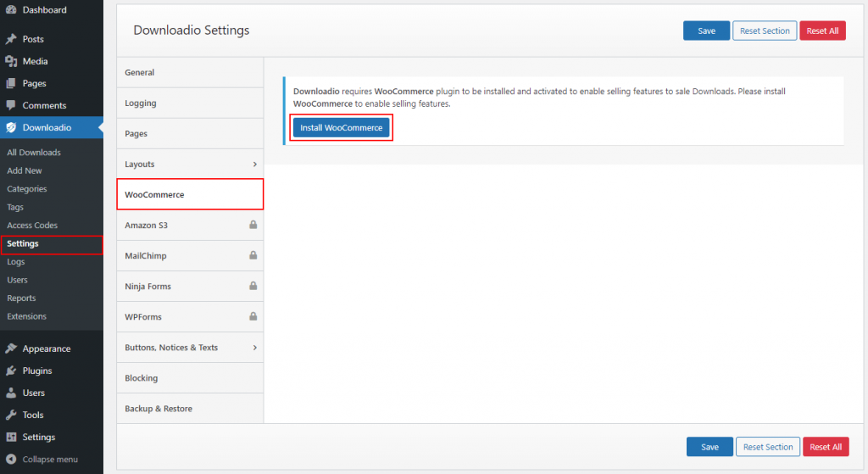The height and width of the screenshot is (474, 868).
Task: Open the MailChimp settings tab
Action: (x=190, y=255)
